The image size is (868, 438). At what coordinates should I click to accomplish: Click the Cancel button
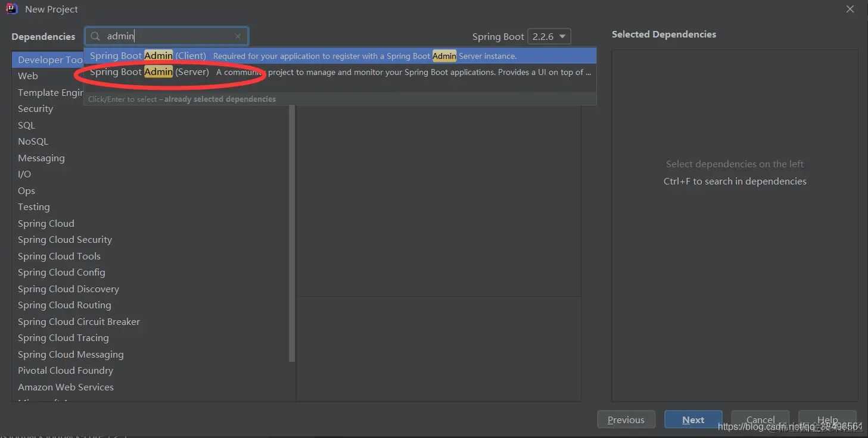tap(761, 420)
